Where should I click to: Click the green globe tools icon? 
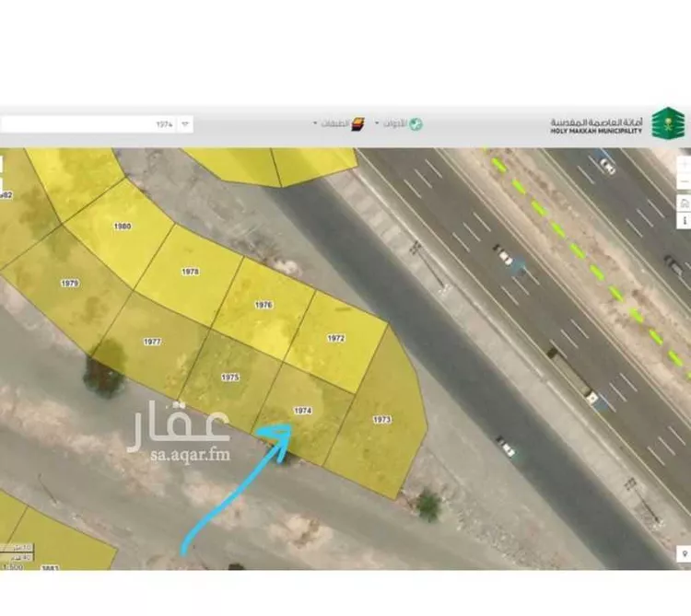click(416, 124)
